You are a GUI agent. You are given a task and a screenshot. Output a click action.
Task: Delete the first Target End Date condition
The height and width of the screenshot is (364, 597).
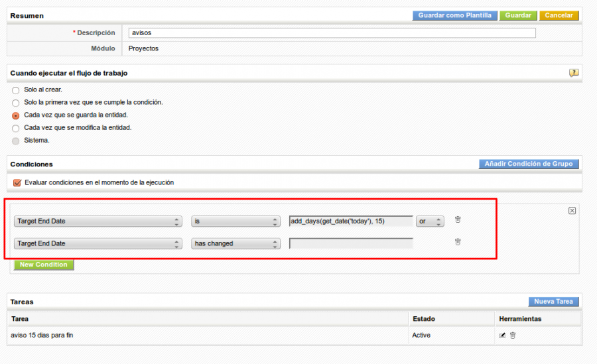click(458, 219)
